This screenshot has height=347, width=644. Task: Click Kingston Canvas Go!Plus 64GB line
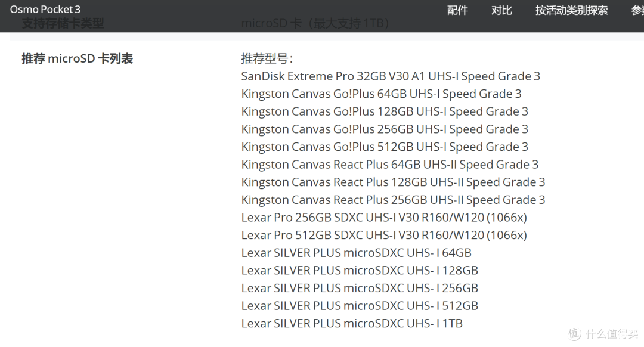tap(381, 94)
